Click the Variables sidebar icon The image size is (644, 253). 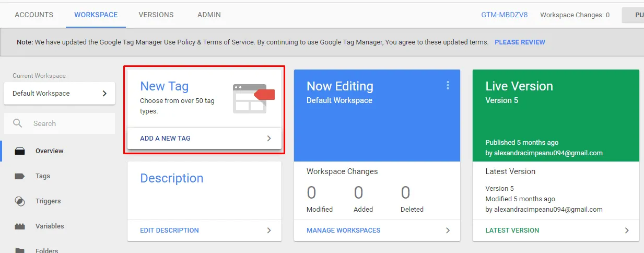20,226
